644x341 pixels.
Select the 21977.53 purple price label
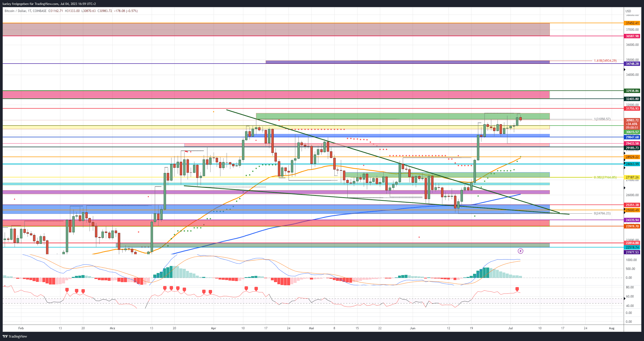click(x=632, y=252)
